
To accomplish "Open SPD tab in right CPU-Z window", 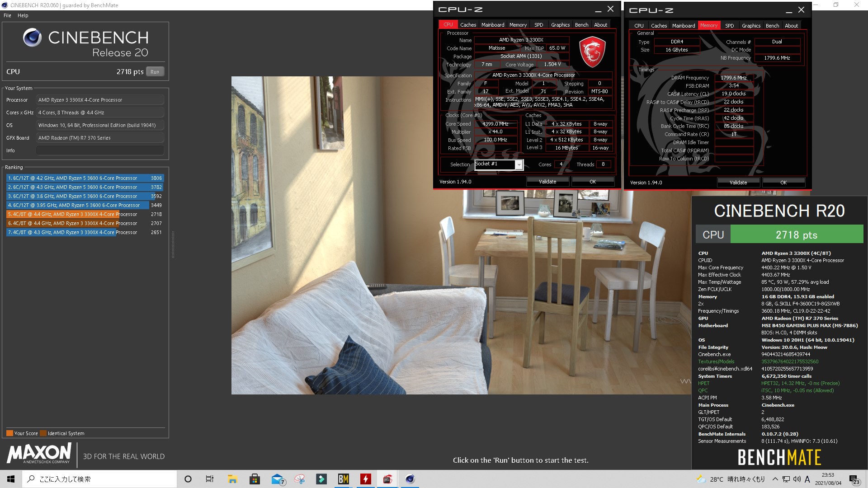I will click(730, 26).
